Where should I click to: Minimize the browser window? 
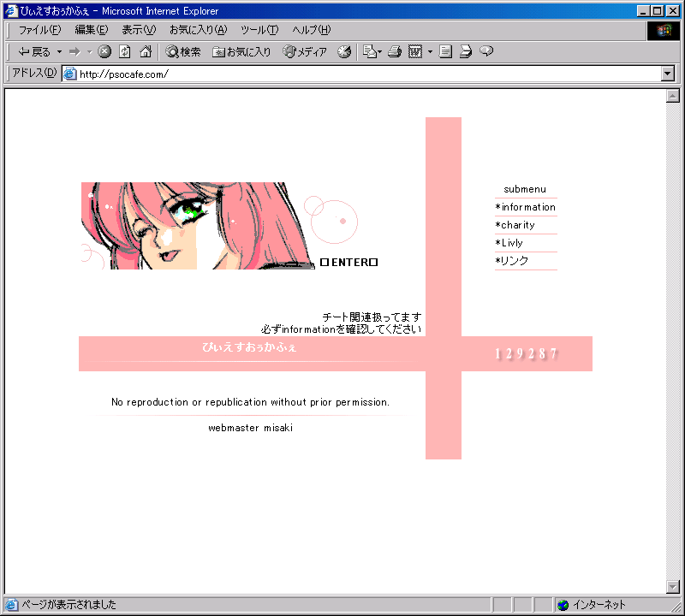click(643, 10)
